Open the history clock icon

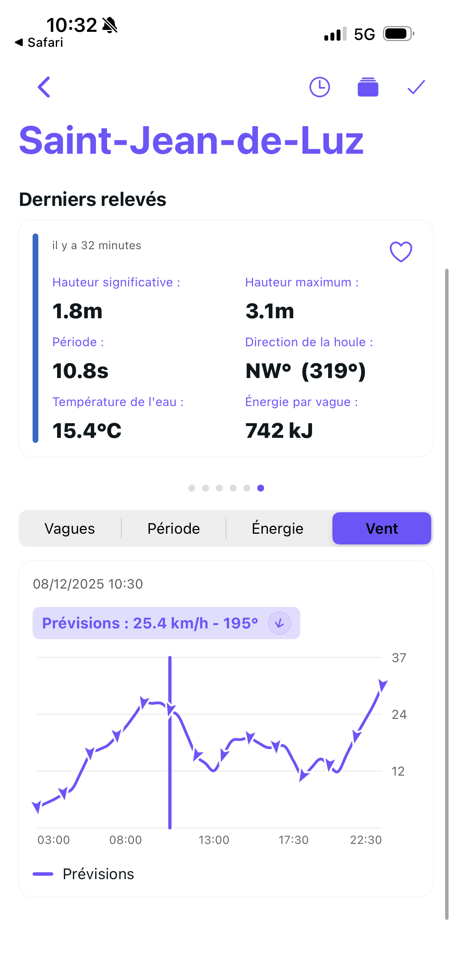(319, 87)
